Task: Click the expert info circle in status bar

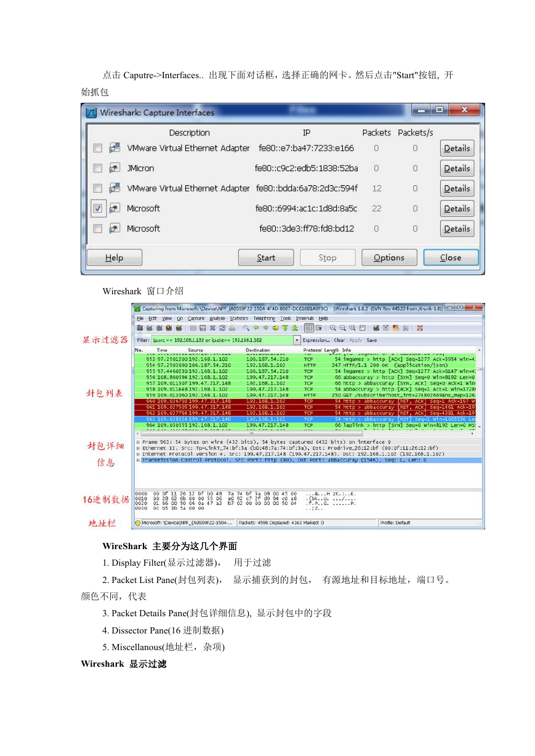Action: (137, 523)
